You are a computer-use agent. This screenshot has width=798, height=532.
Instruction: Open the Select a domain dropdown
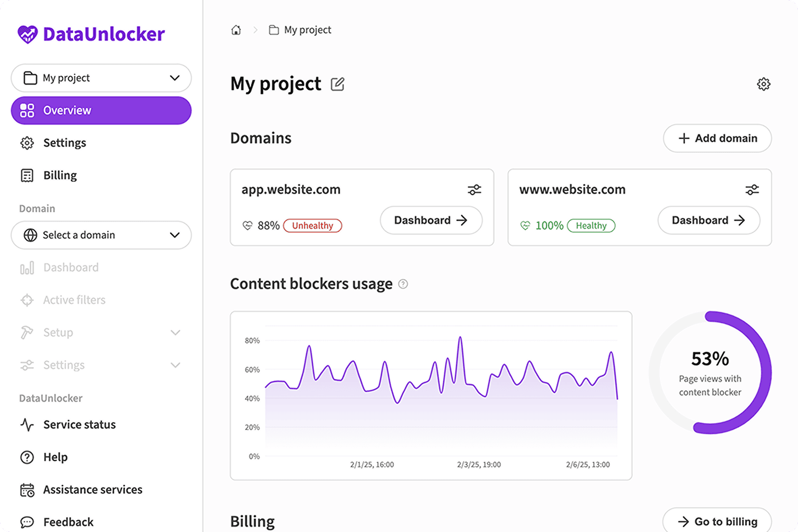coord(174,235)
